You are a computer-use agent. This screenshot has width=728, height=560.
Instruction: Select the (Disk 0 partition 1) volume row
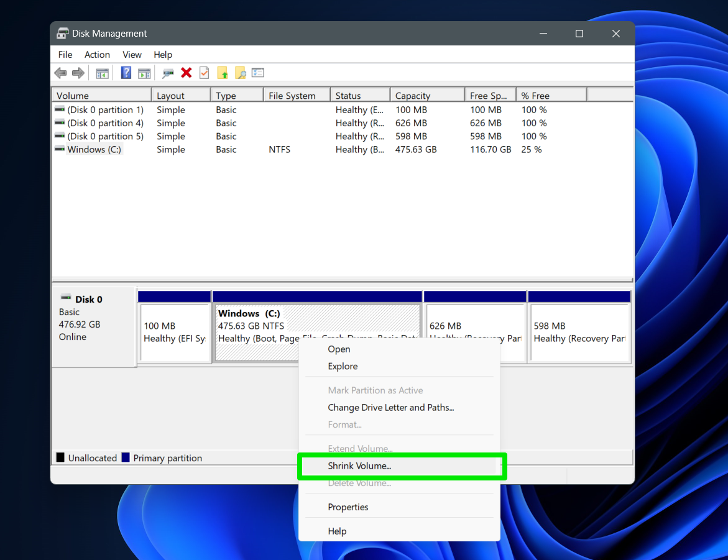coord(105,110)
